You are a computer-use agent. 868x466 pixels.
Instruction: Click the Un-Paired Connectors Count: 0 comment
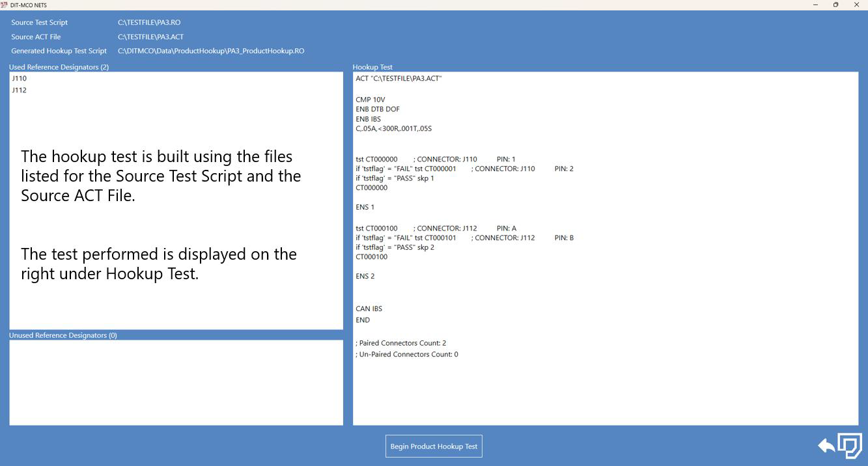coord(406,354)
